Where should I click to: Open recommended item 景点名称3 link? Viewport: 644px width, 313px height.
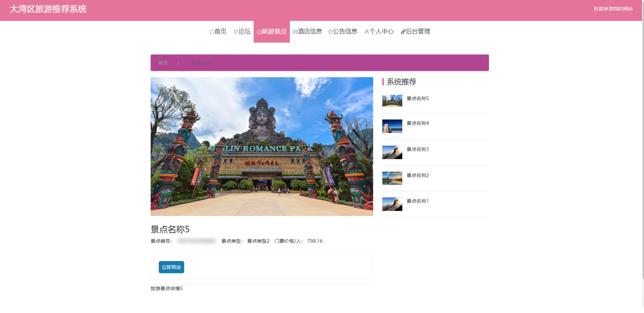(417, 149)
